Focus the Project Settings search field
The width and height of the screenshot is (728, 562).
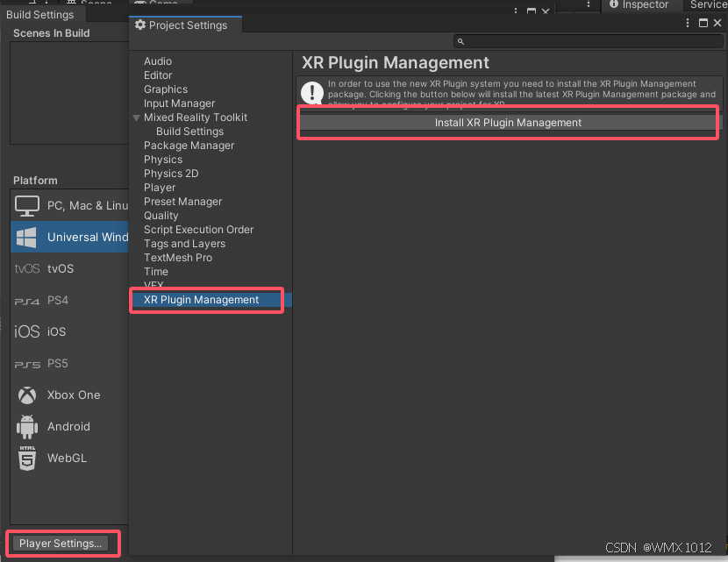pos(589,41)
